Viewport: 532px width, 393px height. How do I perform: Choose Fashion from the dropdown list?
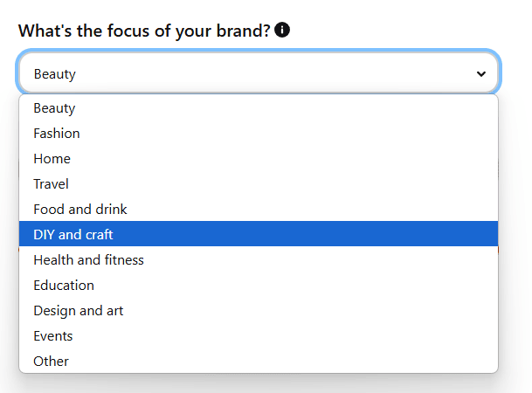259,134
